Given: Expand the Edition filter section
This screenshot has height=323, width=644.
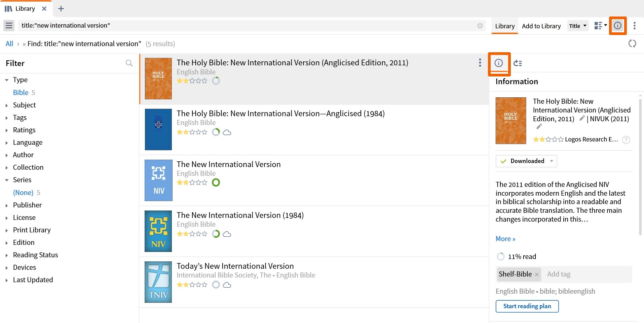Looking at the screenshot, I should [x=7, y=243].
